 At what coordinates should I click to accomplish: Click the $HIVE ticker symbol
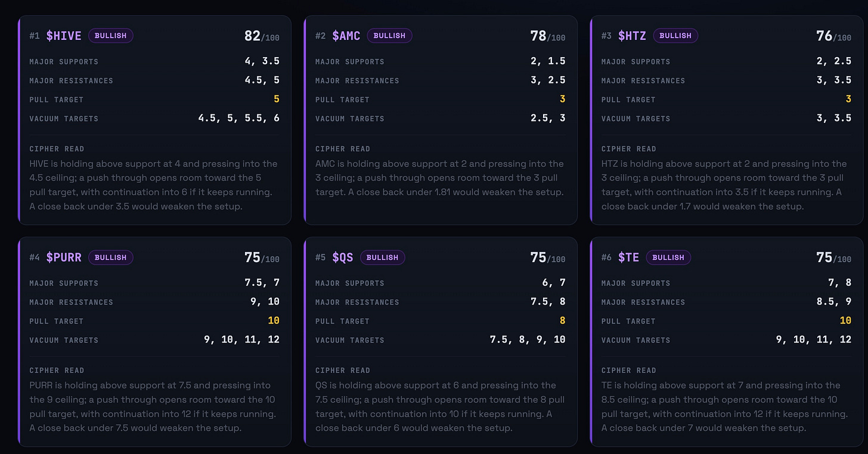tap(64, 36)
